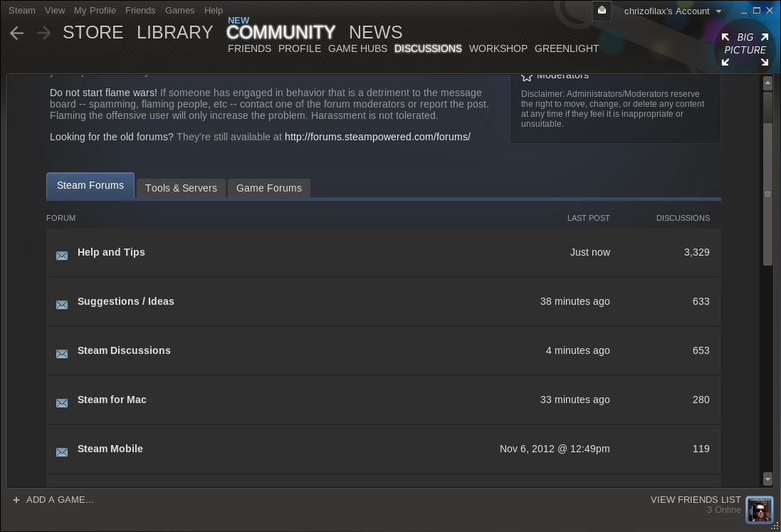Image resolution: width=781 pixels, height=532 pixels.
Task: Switch to the Tools & Servers tab
Action: [182, 188]
